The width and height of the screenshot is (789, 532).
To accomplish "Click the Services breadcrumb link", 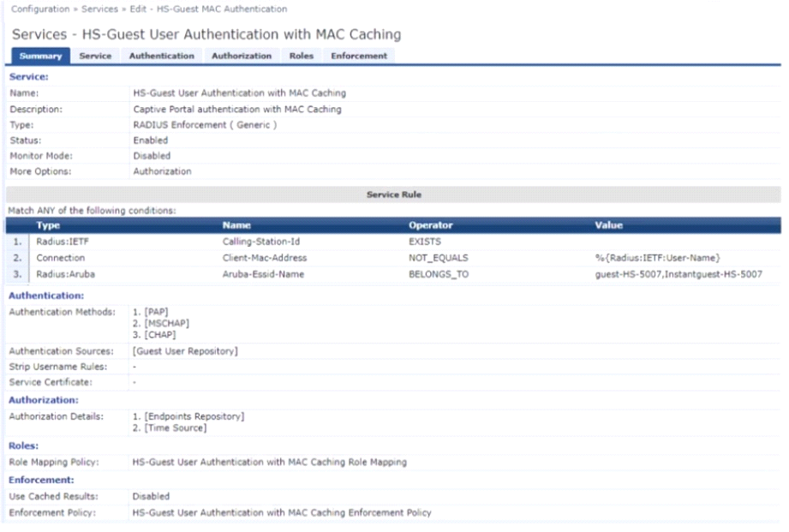I will pos(99,9).
